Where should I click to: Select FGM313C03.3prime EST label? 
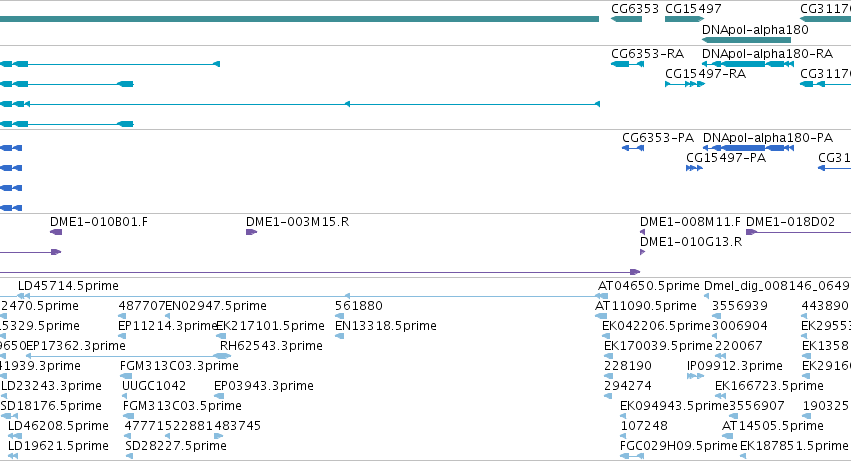[179, 366]
